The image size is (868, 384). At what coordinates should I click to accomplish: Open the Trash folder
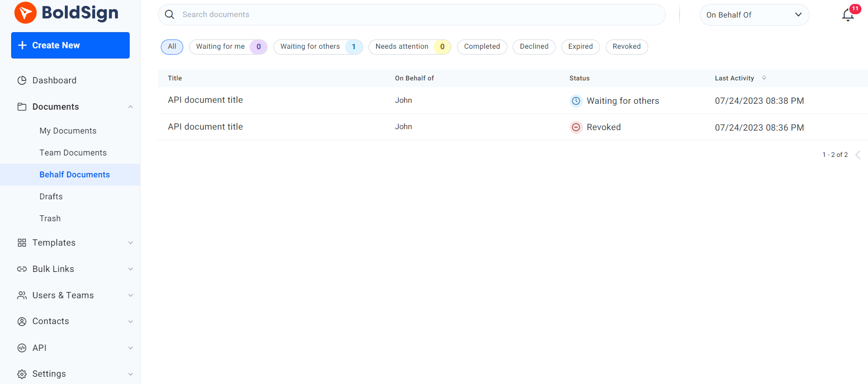(50, 218)
